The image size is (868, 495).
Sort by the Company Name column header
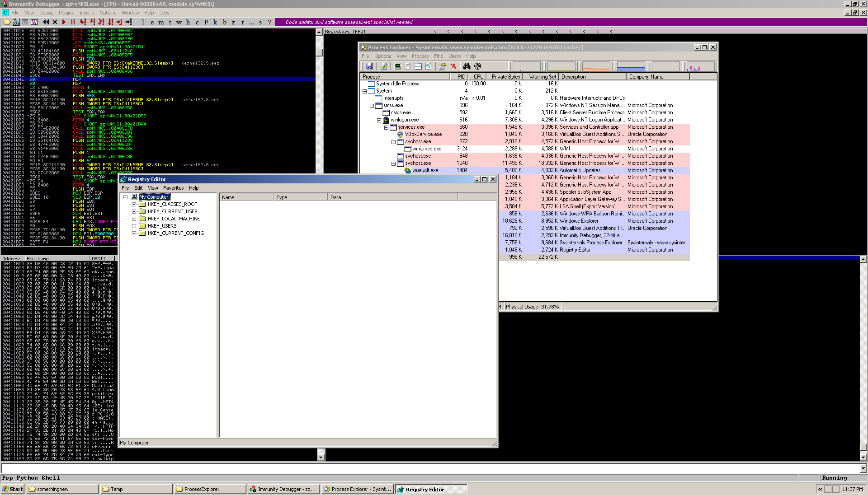pyautogui.click(x=658, y=77)
